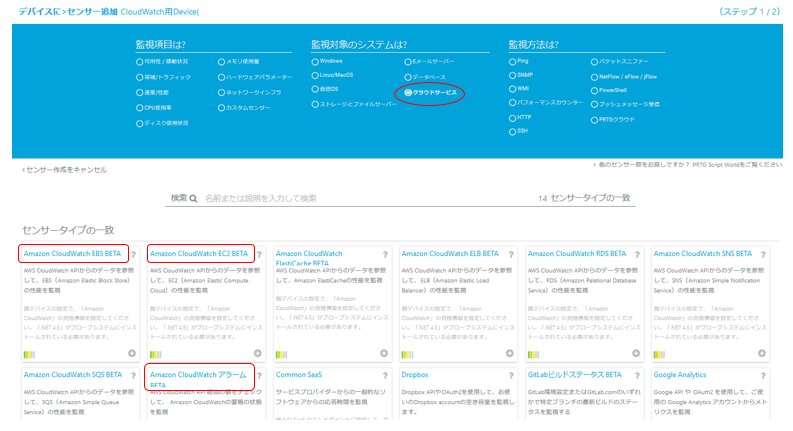Open help for Google Analytics sensor

point(763,376)
